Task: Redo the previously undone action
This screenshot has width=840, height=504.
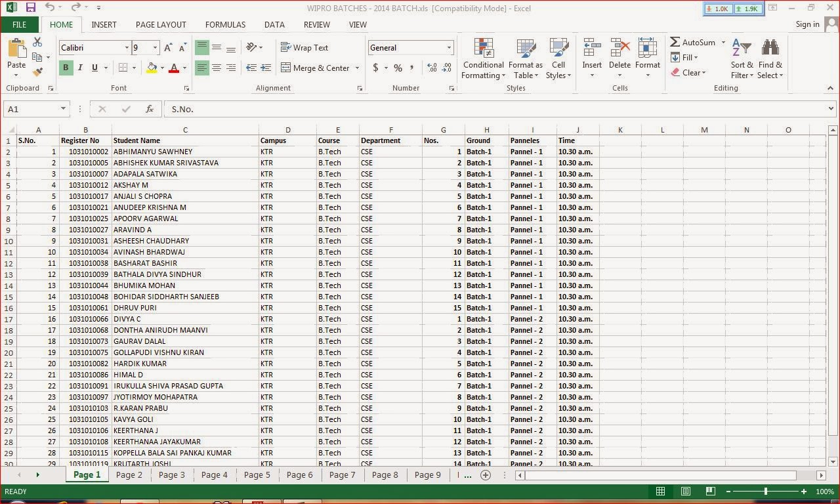Action: coord(75,8)
